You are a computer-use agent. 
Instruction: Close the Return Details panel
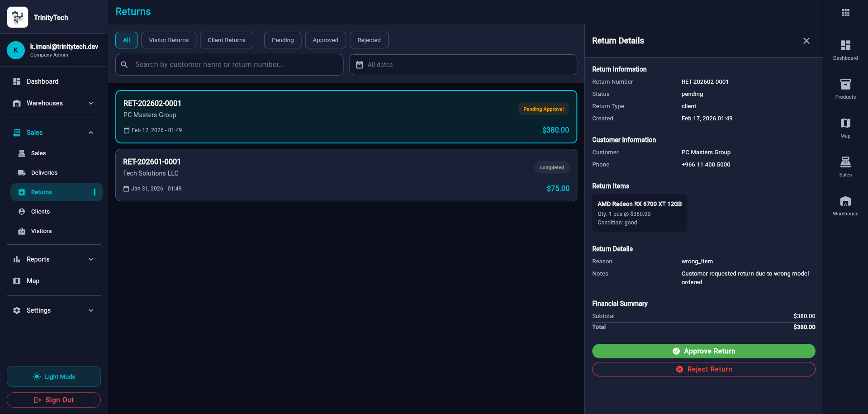coord(806,41)
